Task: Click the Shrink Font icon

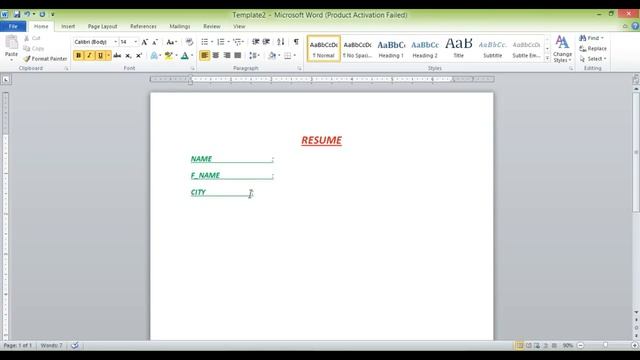Action: pos(155,42)
